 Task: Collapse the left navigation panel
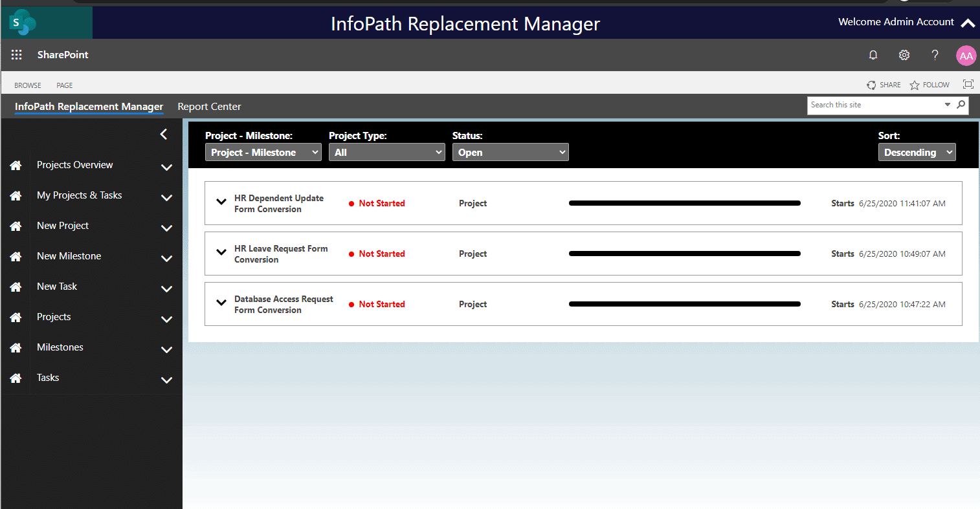click(x=164, y=134)
